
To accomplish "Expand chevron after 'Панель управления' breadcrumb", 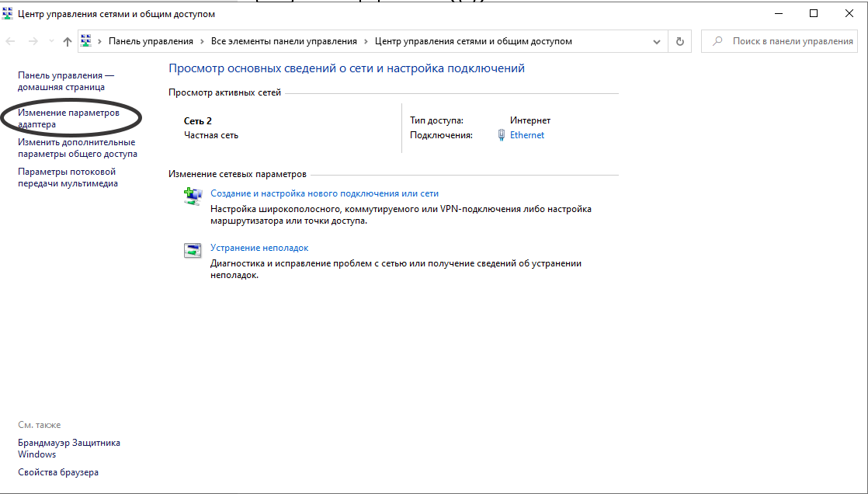I will (x=202, y=42).
